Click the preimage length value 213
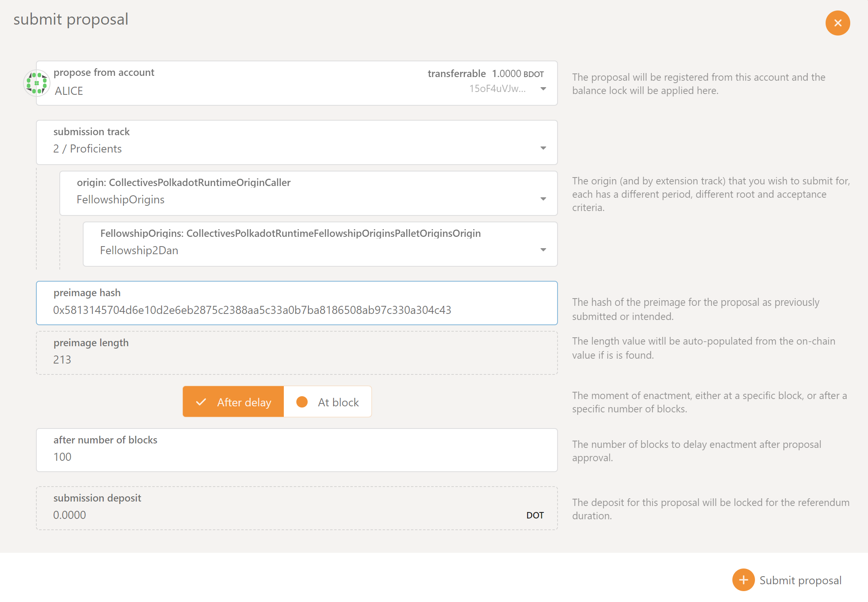This screenshot has height=602, width=868. click(x=62, y=360)
